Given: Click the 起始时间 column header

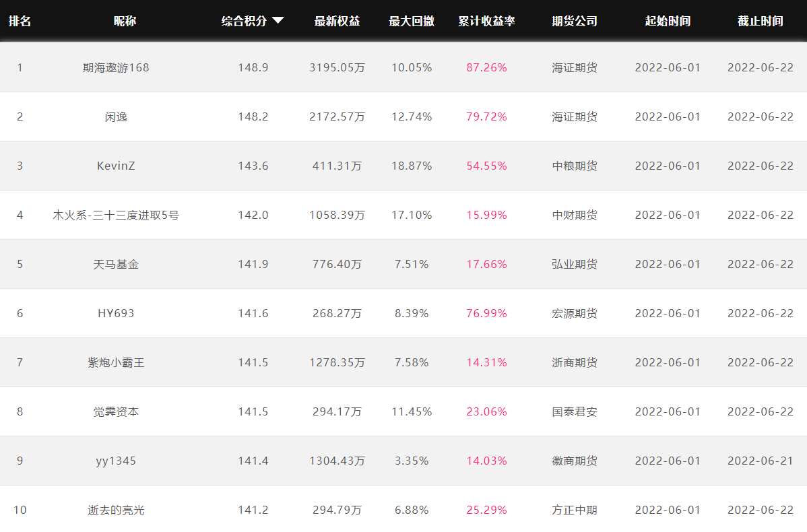Looking at the screenshot, I should [x=668, y=21].
